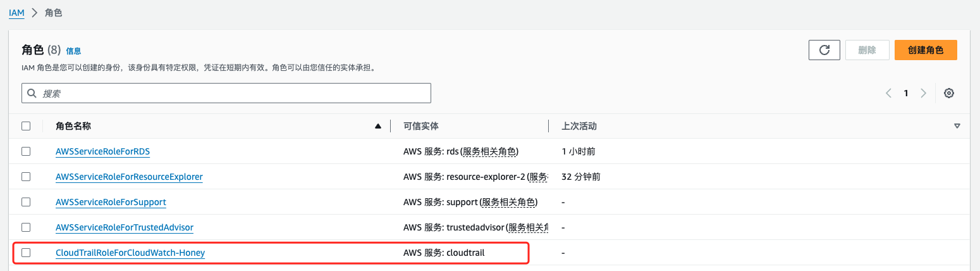980x271 pixels.
Task: Open the 信息 info link
Action: pyautogui.click(x=73, y=51)
